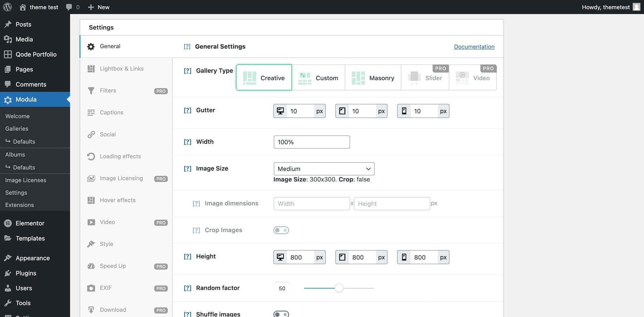Click the Random factor value box showing 50
Screen dimensions: 644x317
point(282,288)
